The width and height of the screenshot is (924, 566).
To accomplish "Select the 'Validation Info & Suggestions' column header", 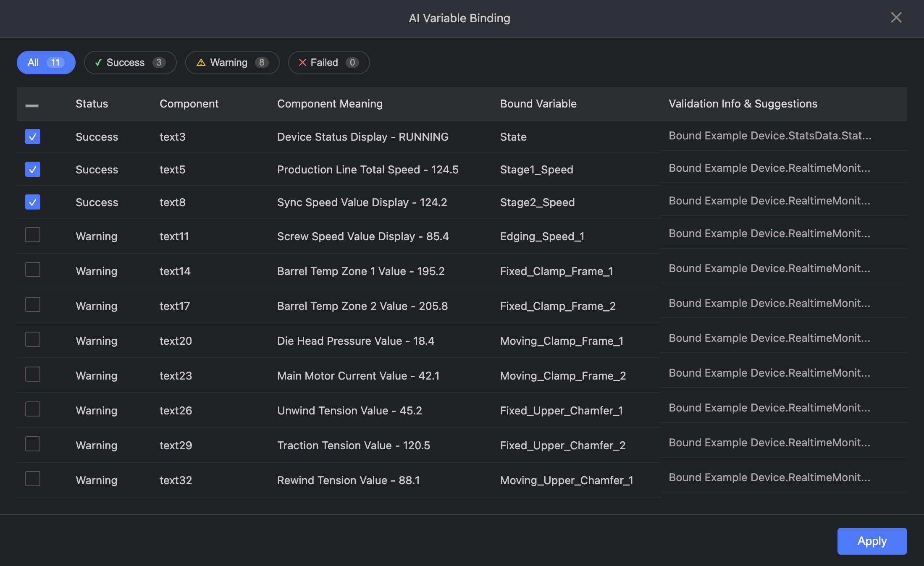I will (743, 104).
